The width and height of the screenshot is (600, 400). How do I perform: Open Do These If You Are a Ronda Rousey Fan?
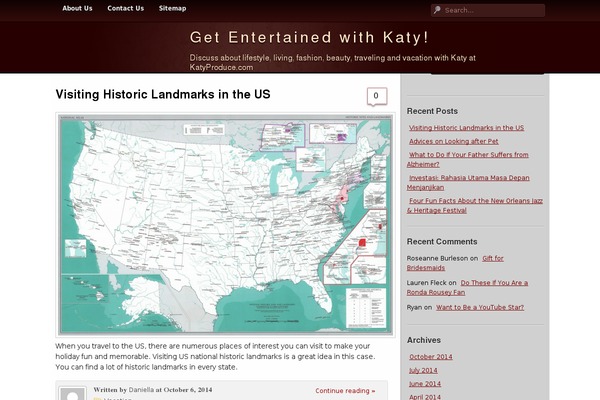click(x=467, y=287)
